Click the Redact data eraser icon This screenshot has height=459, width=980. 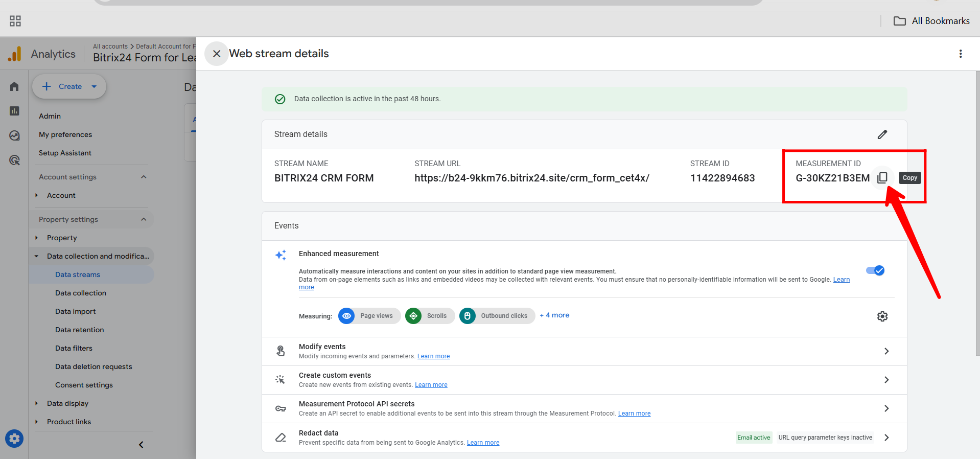(281, 438)
